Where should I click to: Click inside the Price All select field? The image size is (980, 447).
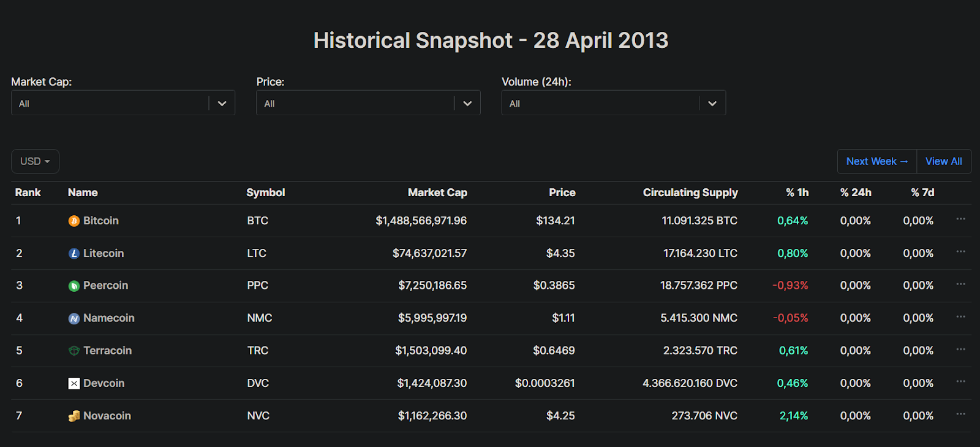point(368,103)
